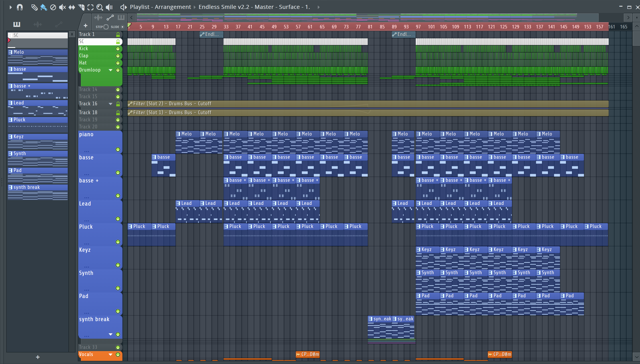The height and width of the screenshot is (364, 640).
Task: Select the Filter (Slot 1) automation clip
Action: point(368,113)
